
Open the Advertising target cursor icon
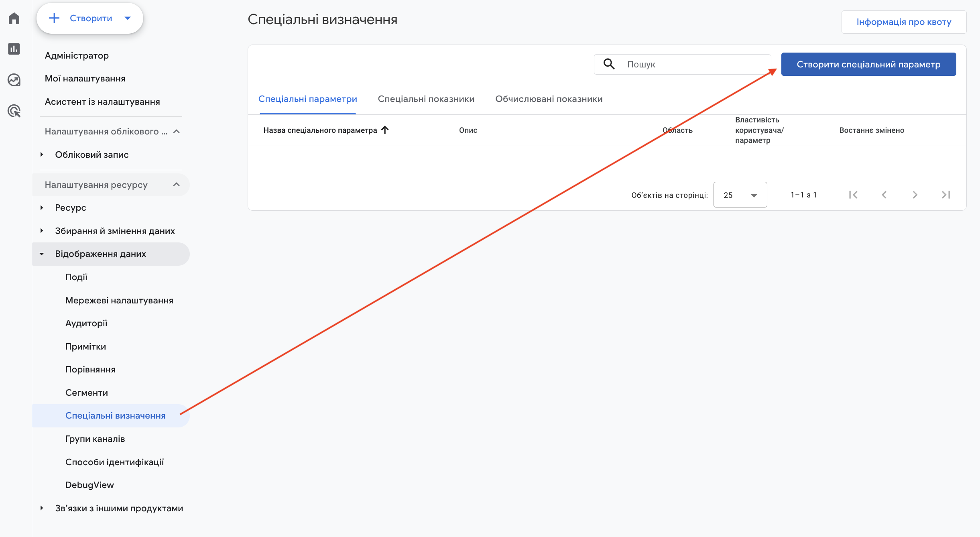[x=14, y=111]
